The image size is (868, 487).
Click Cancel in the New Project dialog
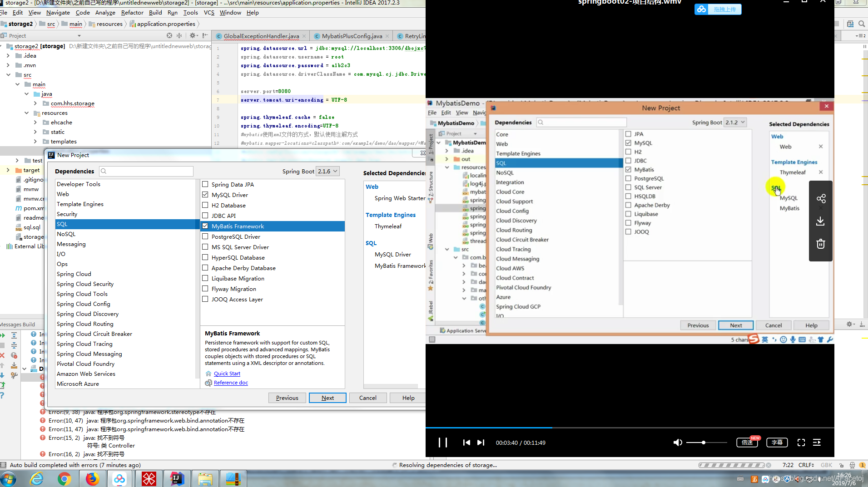tap(368, 398)
